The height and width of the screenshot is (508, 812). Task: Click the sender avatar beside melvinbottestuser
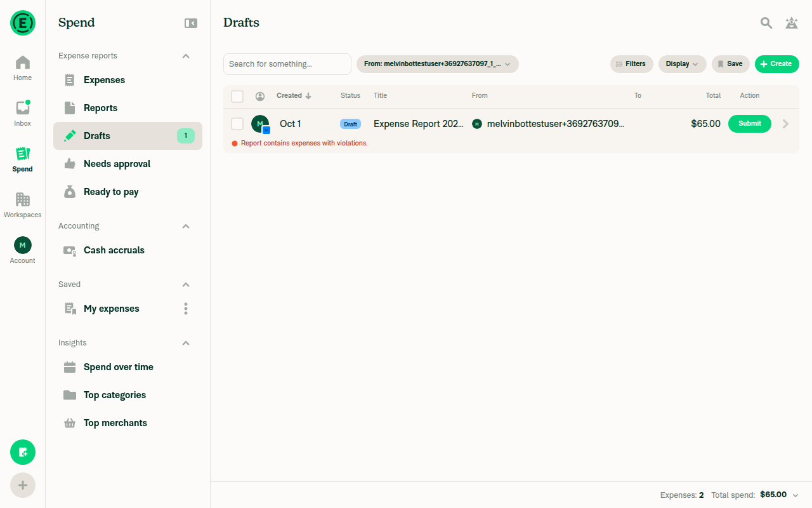pos(477,124)
